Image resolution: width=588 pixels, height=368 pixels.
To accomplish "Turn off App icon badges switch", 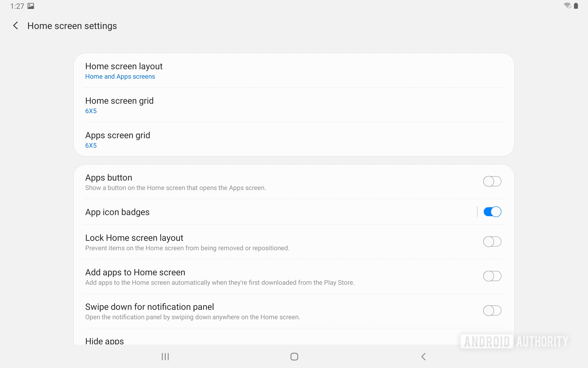I will point(492,212).
